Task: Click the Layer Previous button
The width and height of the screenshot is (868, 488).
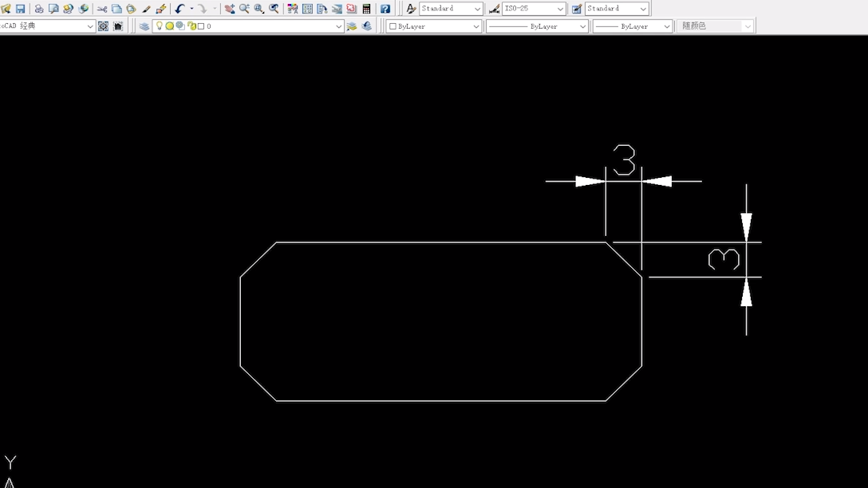Action: point(366,26)
